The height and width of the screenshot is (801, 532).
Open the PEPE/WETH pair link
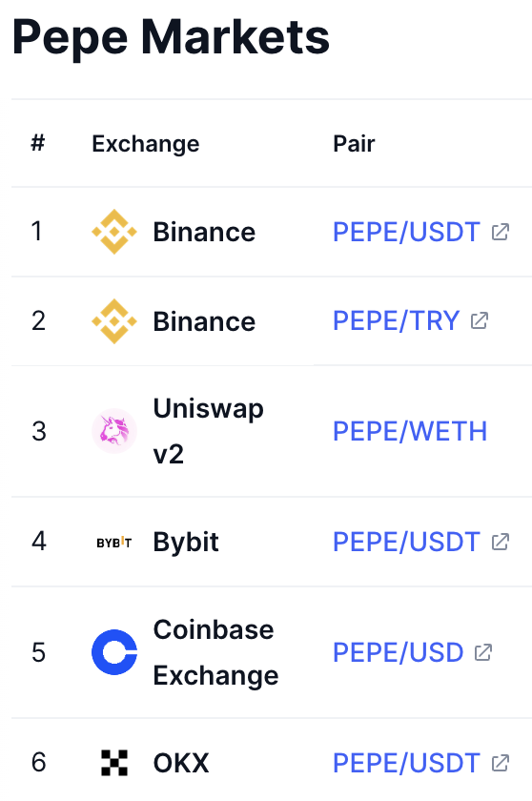[x=410, y=431]
